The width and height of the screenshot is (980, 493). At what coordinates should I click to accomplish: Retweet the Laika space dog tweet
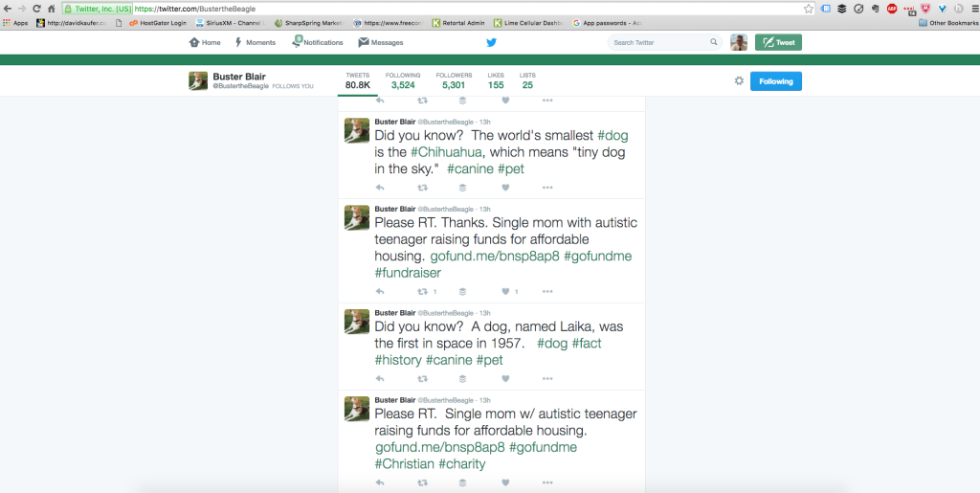click(422, 379)
